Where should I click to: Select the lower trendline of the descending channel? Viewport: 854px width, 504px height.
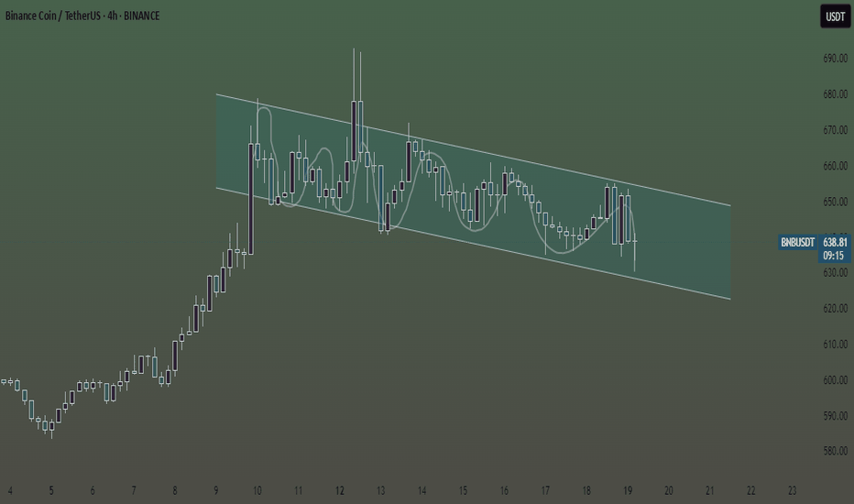(474, 244)
